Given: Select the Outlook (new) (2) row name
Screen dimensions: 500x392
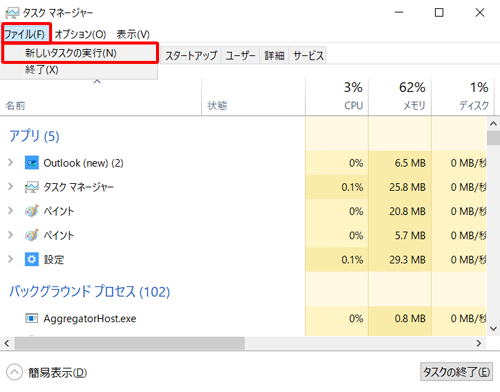Looking at the screenshot, I should 83,163.
